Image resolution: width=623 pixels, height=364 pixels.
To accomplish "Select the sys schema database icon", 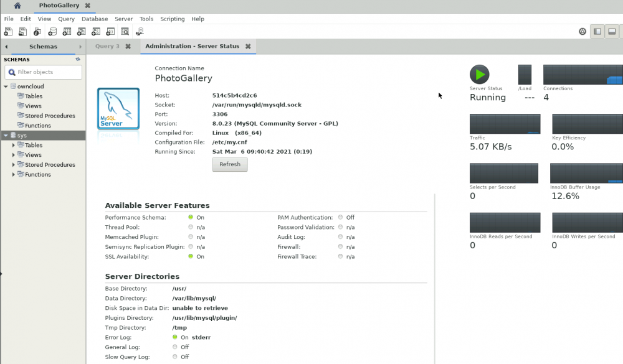I will point(13,136).
